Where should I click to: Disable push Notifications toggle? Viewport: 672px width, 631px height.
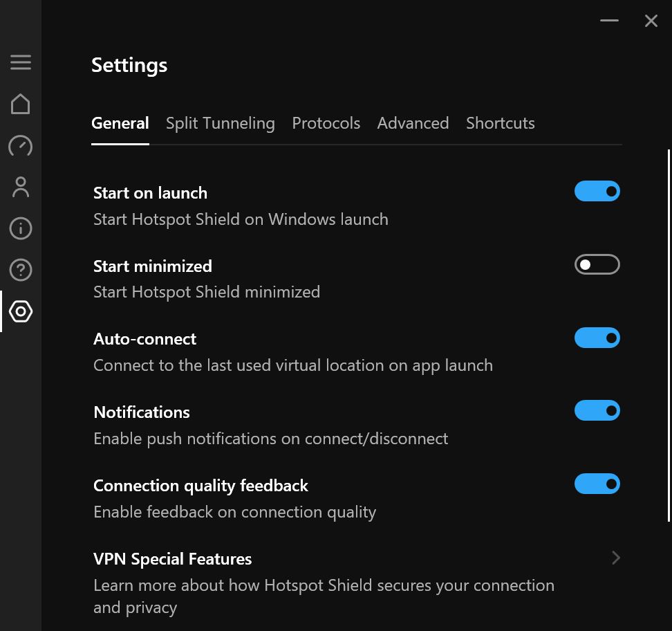click(x=597, y=410)
